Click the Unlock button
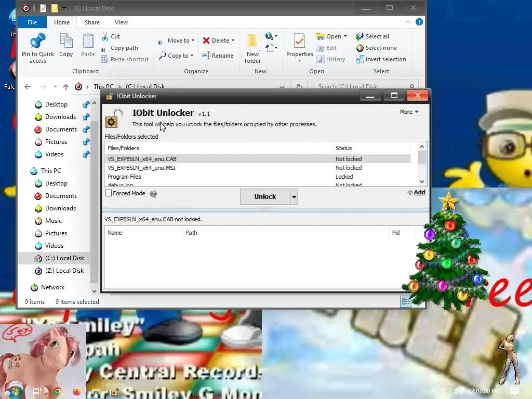The image size is (532, 399). 265,197
